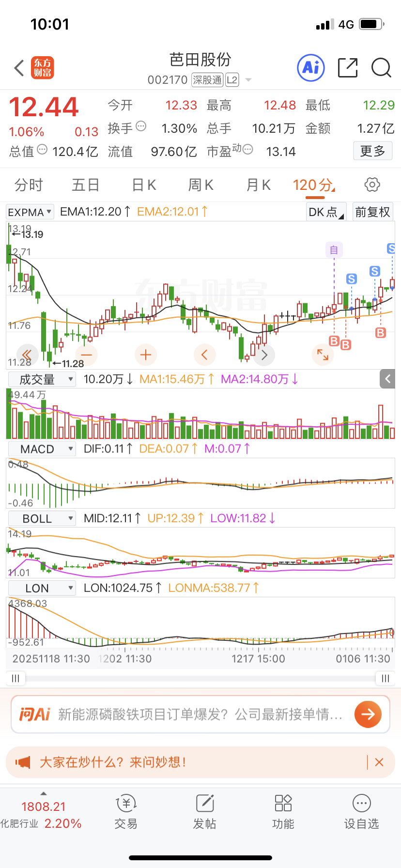Open chart settings gear icon
The image size is (401, 868).
tap(372, 185)
